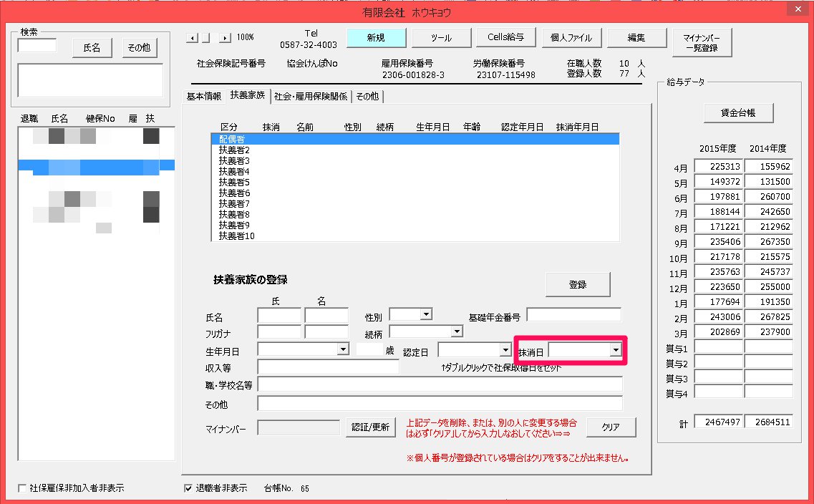Focus the 検索 text field
This screenshot has height=504, width=814.
(x=37, y=45)
